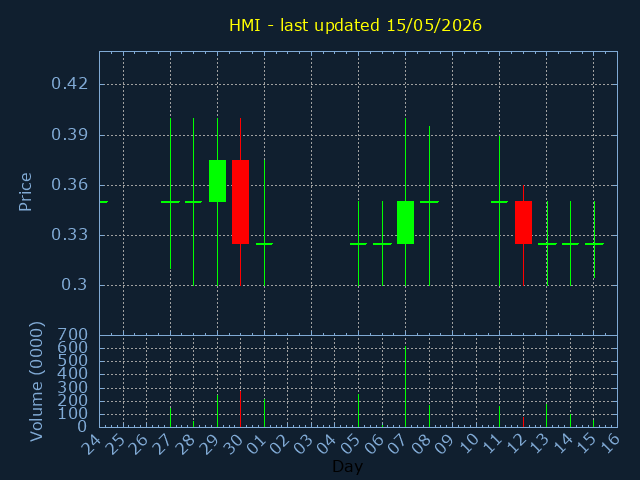Click the green volume bar on day 11
This screenshot has height=480, width=640.
click(x=500, y=417)
